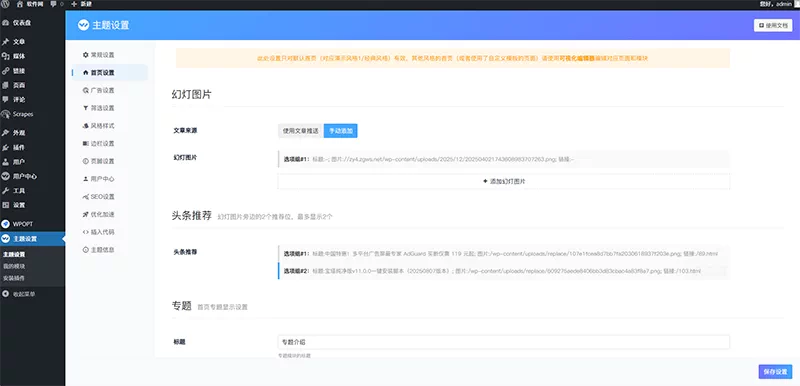The height and width of the screenshot is (386, 800).
Task: Select the 主题设置 submenu entry under theme settings
Action: pos(14,254)
